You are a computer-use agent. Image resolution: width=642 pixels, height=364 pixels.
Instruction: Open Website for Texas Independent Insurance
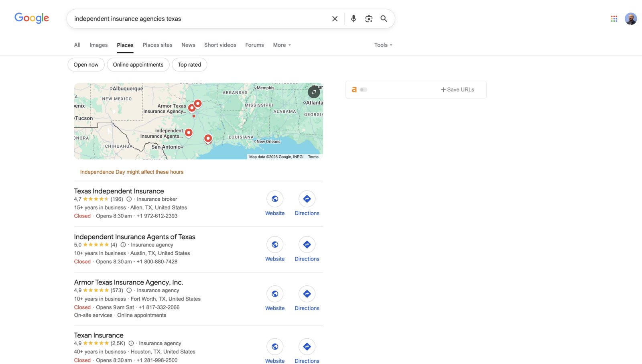[x=275, y=203]
